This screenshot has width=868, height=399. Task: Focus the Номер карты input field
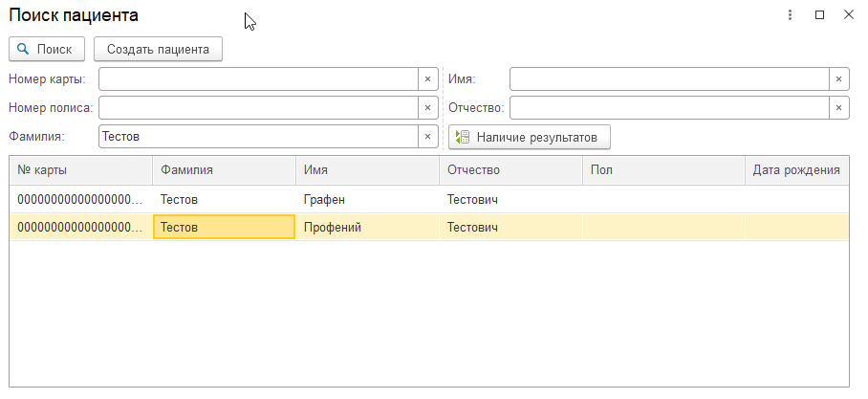258,79
